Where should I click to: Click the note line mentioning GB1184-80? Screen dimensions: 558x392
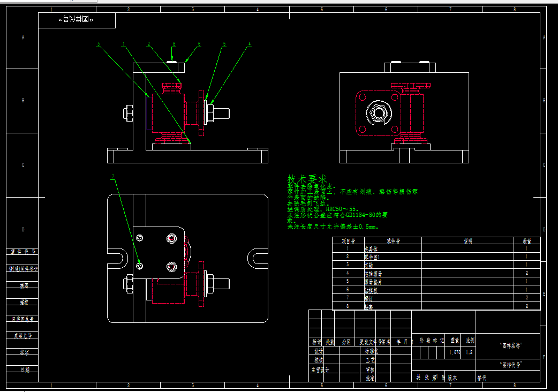pyautogui.click(x=337, y=215)
